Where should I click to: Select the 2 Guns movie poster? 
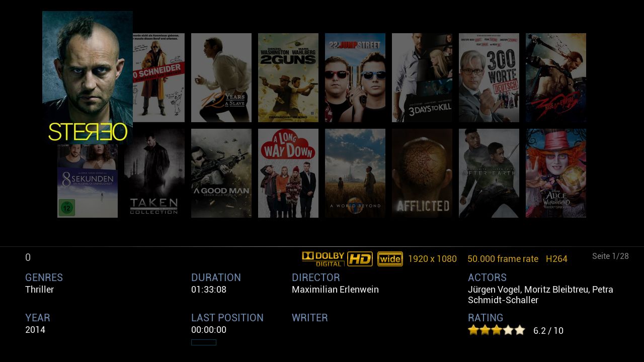(x=288, y=77)
